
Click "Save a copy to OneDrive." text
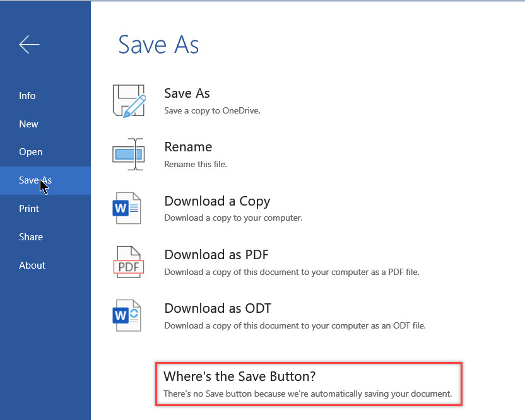212,111
